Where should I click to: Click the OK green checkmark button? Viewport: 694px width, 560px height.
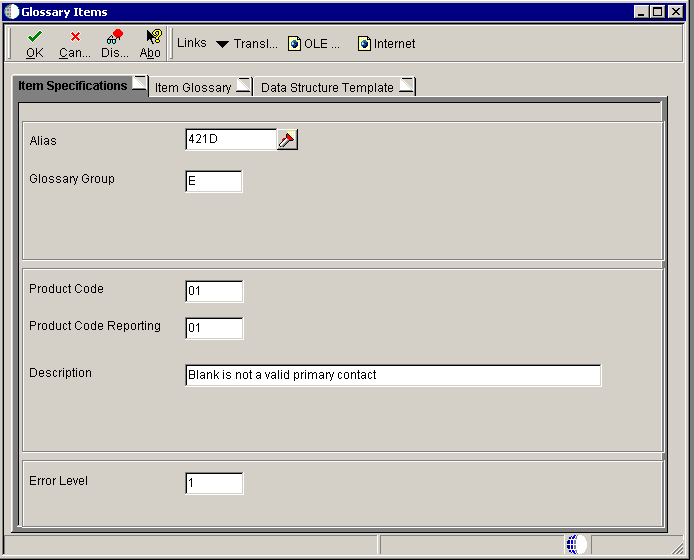point(35,44)
